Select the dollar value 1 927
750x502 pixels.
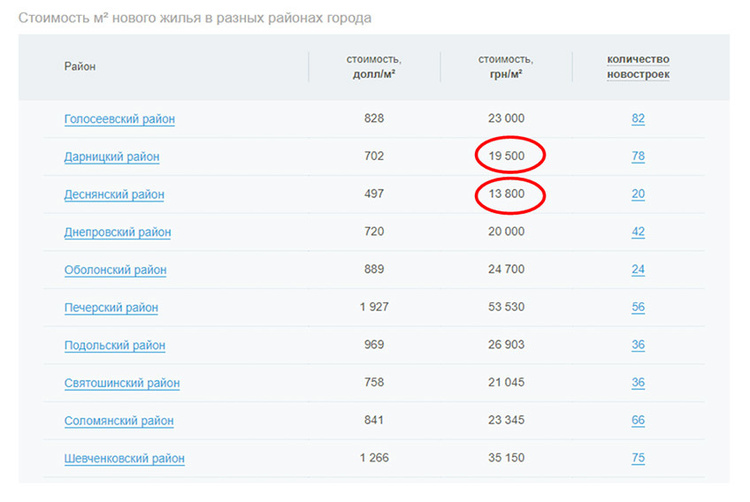coord(374,307)
